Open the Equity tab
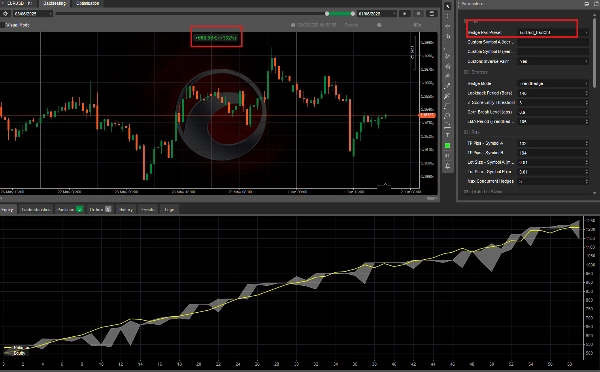This screenshot has width=600, height=372. point(7,209)
